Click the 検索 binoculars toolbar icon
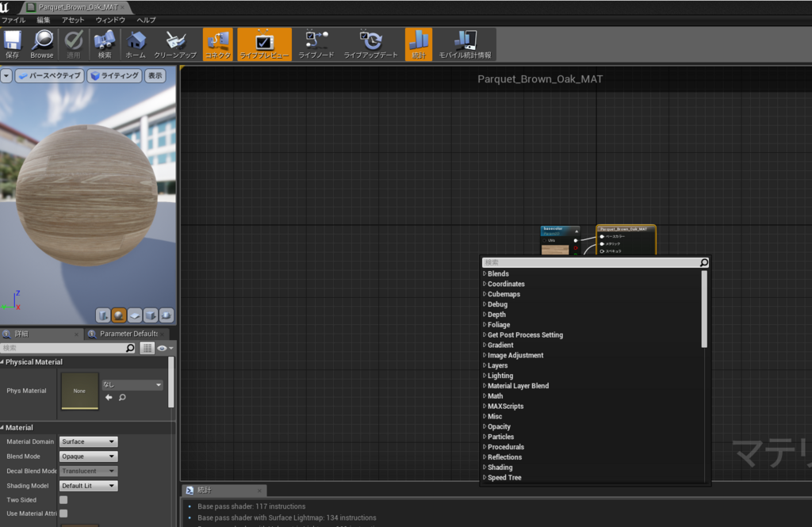 click(105, 44)
